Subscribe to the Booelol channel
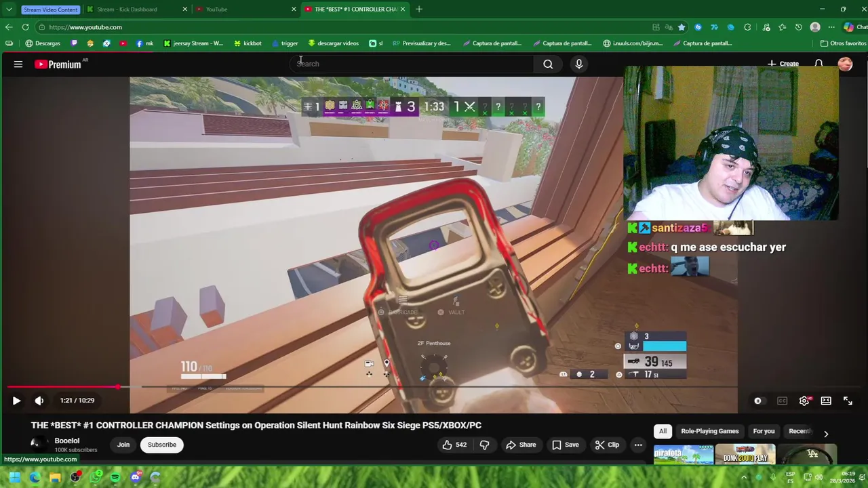The image size is (868, 488). [162, 445]
